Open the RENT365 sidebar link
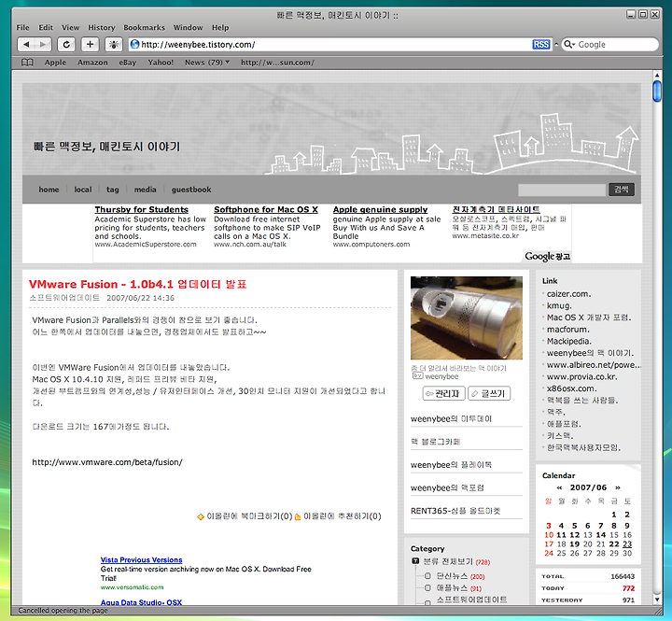Image resolution: width=672 pixels, height=621 pixels. tap(455, 511)
